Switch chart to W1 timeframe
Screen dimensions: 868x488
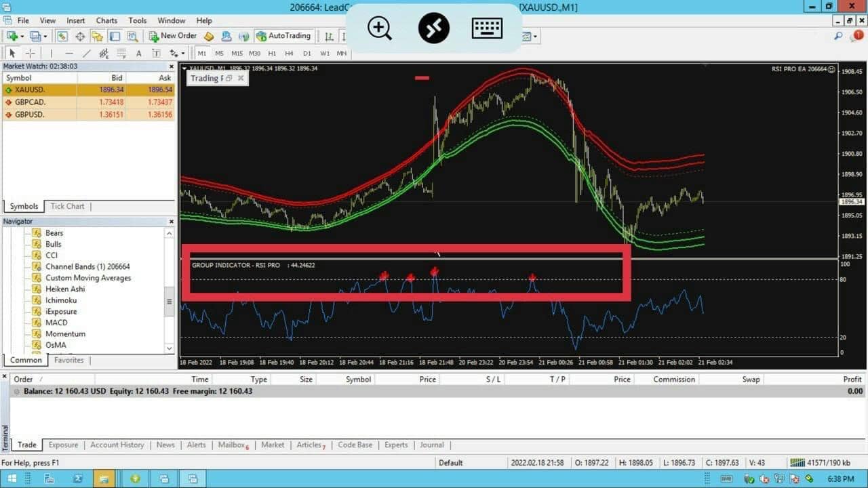[x=325, y=53]
